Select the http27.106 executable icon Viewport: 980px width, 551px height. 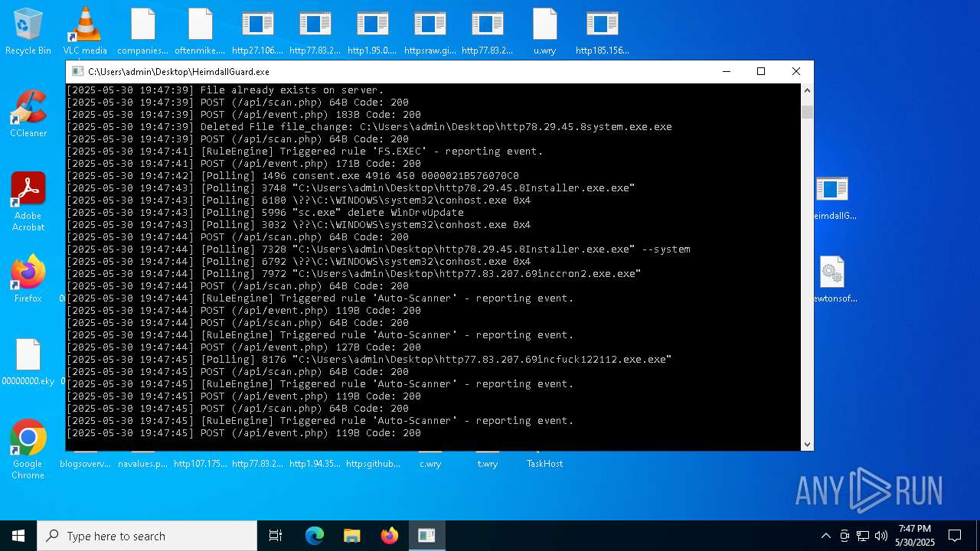pos(257,31)
